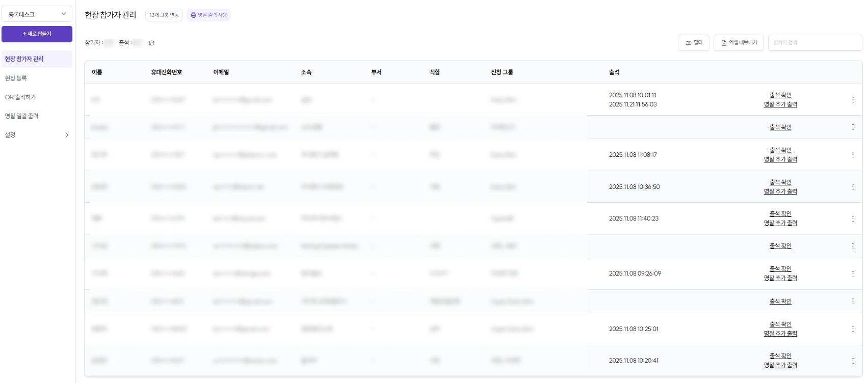Open more options for 11:40:23 attendance row
Image resolution: width=868 pixels, height=383 pixels.
[852, 218]
